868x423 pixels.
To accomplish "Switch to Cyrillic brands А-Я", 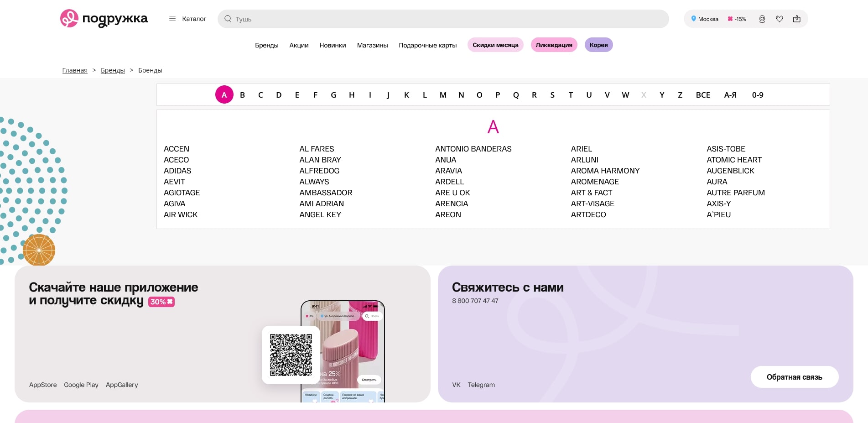I will [730, 95].
